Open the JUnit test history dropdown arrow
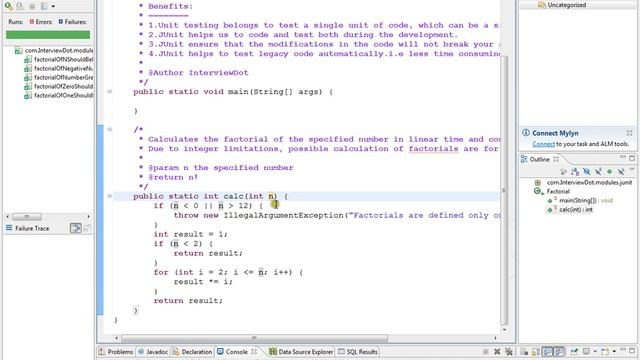Screen dimensions: 640x360 coord(53,7)
